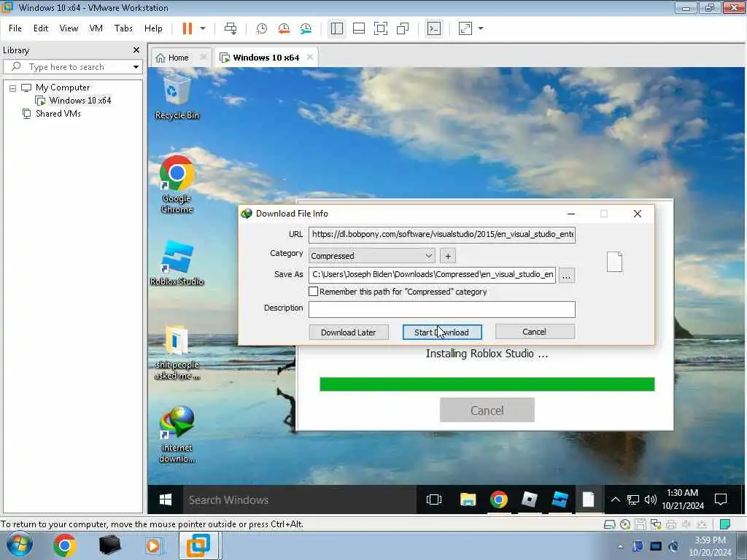This screenshot has width=747, height=560.
Task: Select Shared VMs in the library
Action: point(58,113)
